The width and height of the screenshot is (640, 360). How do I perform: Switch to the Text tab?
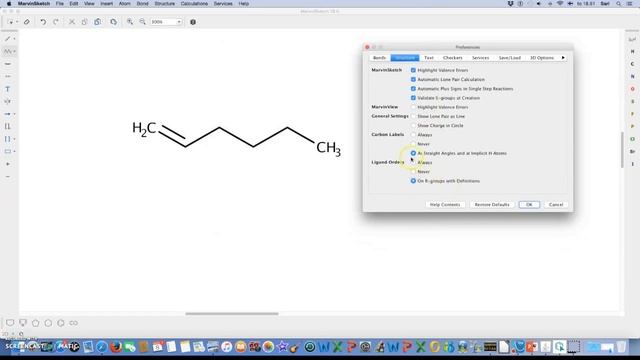(429, 58)
